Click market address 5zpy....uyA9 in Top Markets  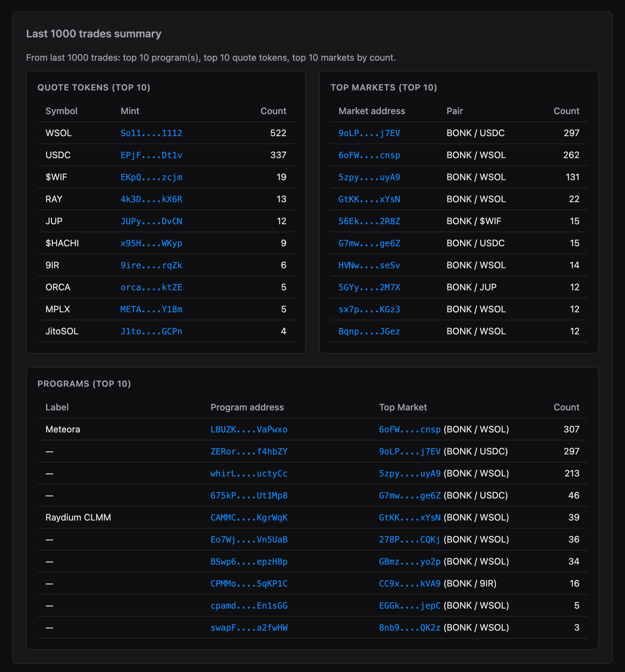[x=369, y=177]
